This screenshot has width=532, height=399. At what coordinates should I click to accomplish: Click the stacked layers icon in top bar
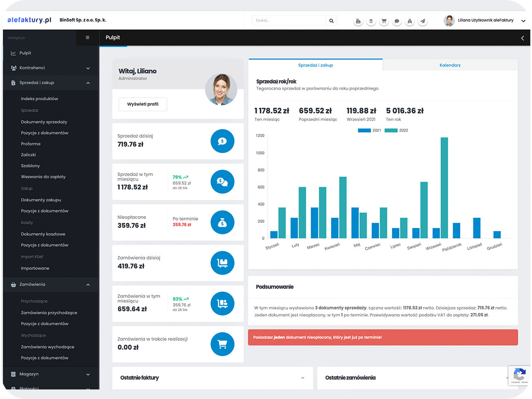pyautogui.click(x=371, y=21)
